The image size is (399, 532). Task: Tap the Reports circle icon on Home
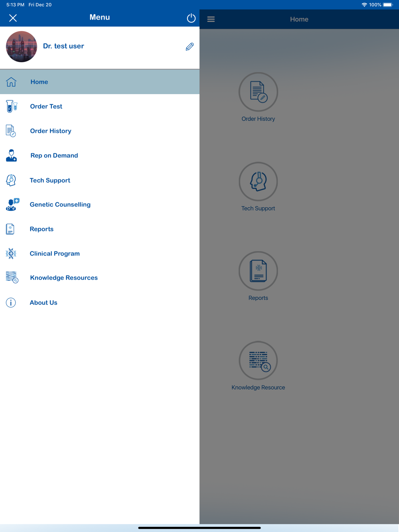[258, 271]
